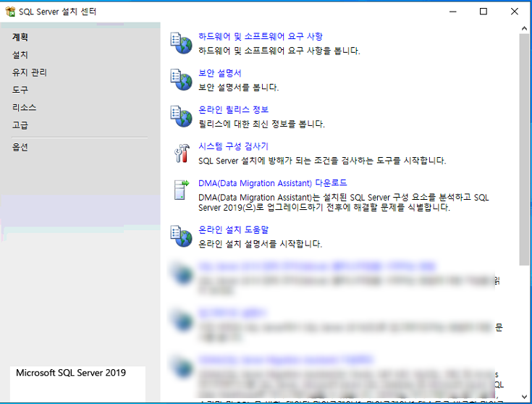
Task: Open the 보안 설명서 link
Action: [x=219, y=73]
